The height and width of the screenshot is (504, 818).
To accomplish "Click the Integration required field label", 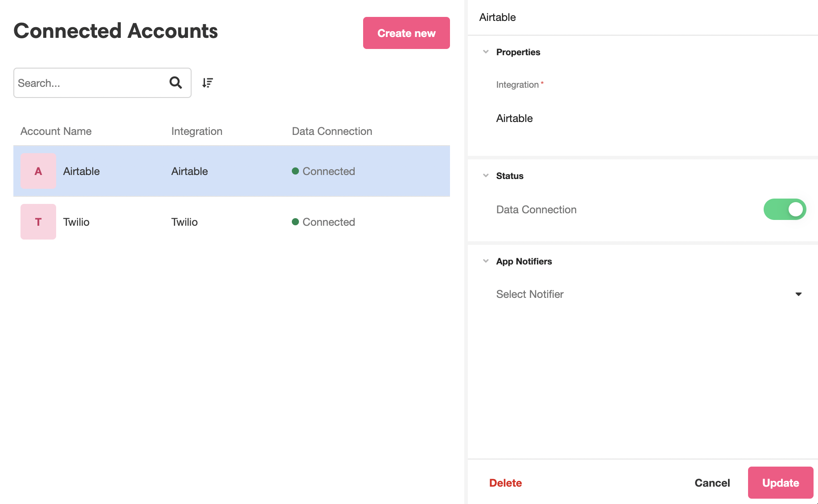I will (520, 85).
